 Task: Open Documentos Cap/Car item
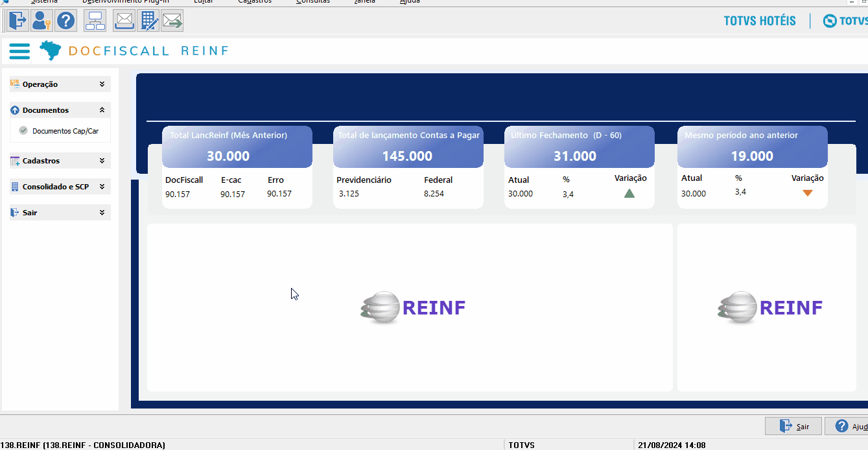(65, 131)
